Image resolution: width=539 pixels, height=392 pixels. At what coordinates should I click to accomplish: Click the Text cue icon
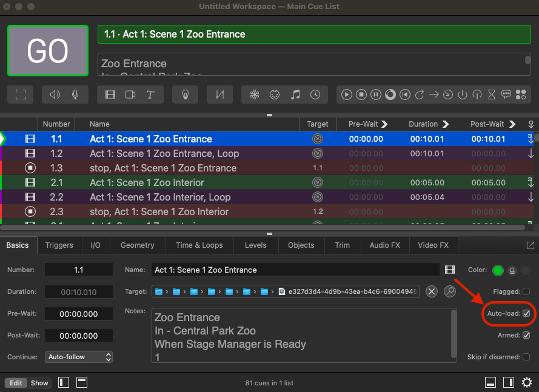click(x=150, y=95)
